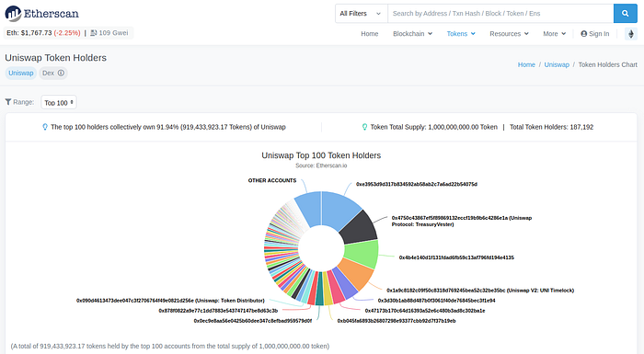Expand the Tokens menu
Image resolution: width=644 pixels, height=354 pixels.
461,34
